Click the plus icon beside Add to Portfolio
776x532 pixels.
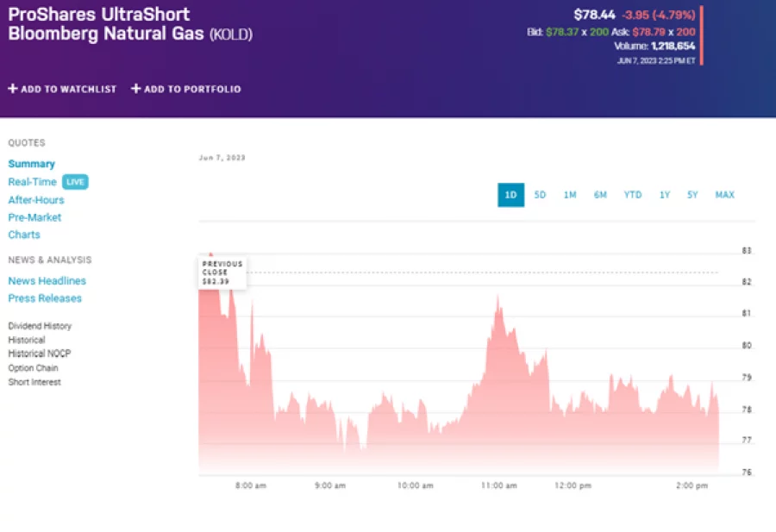pyautogui.click(x=135, y=89)
